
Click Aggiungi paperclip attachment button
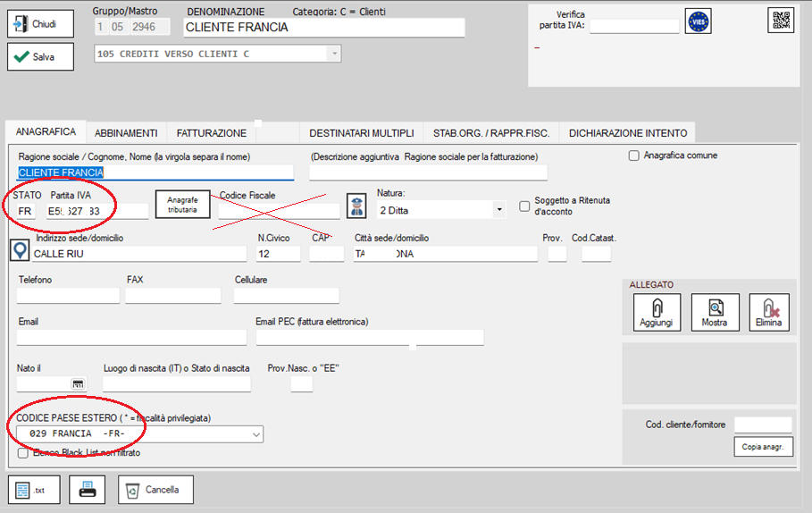pos(656,312)
